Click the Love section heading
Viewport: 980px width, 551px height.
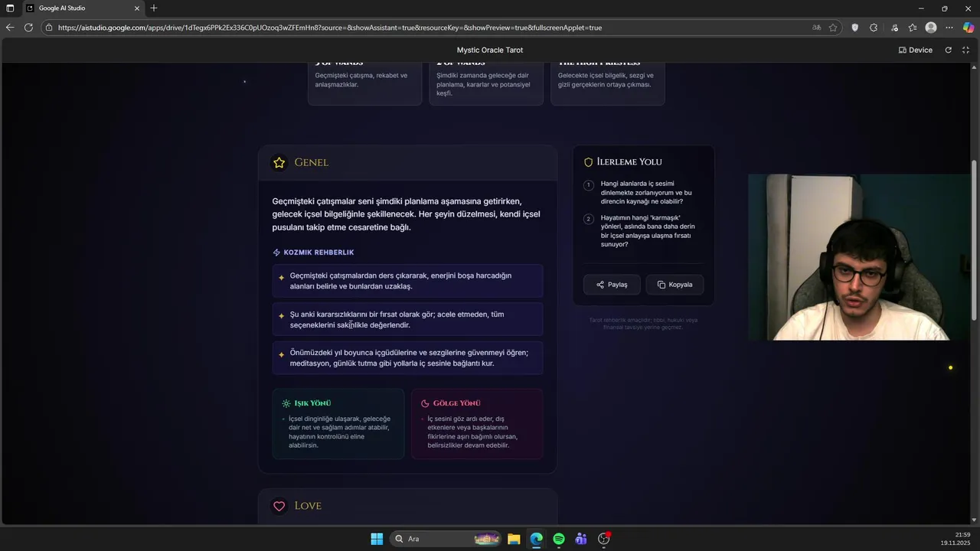[x=308, y=506]
